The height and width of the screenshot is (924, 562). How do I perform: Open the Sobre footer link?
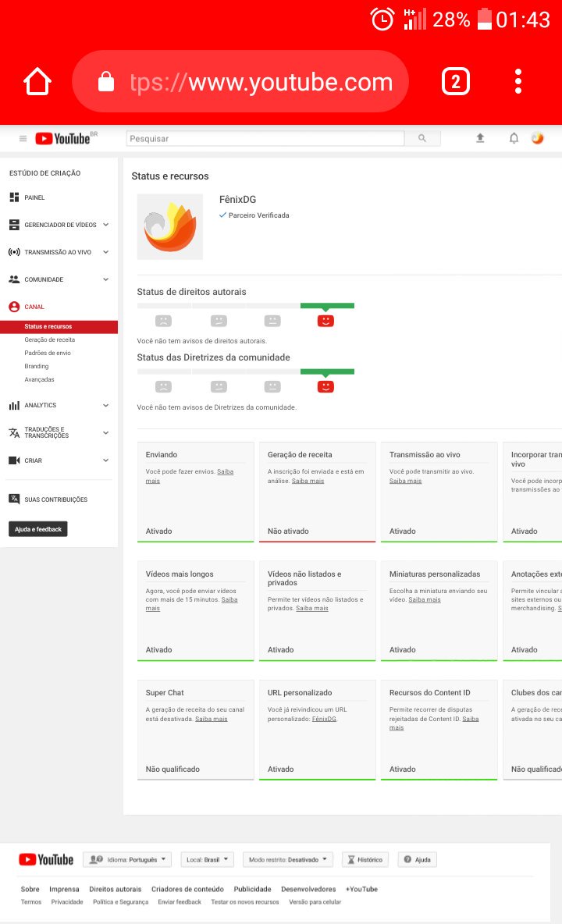point(30,889)
